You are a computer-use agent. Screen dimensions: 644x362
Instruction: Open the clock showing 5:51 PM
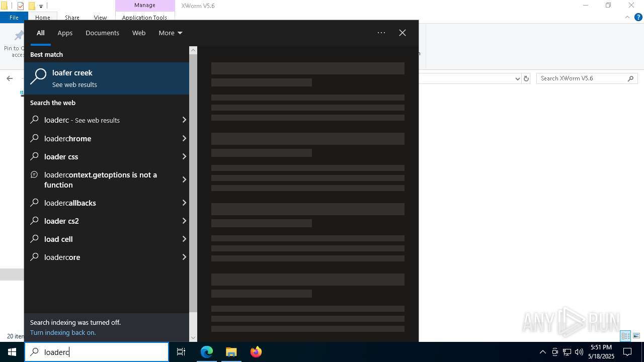[x=601, y=352]
